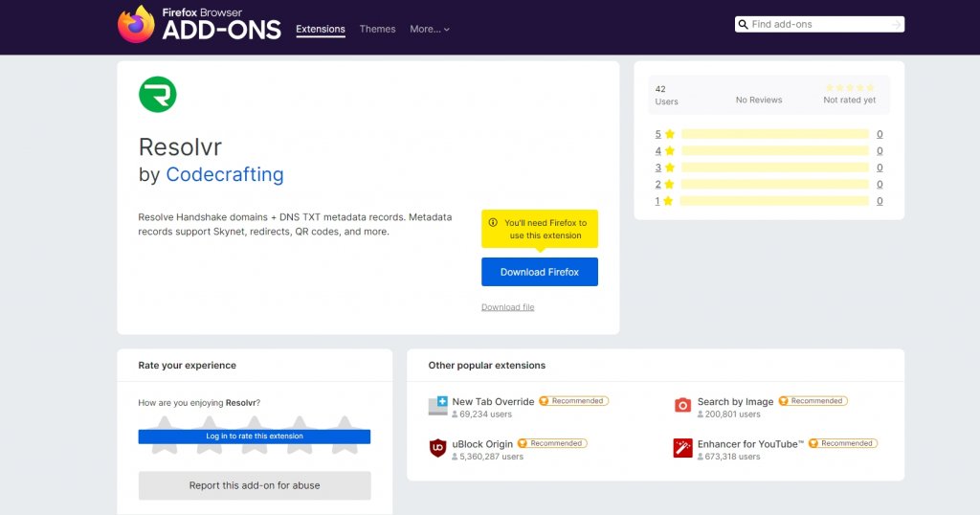Click the 5-star review count

click(x=880, y=134)
